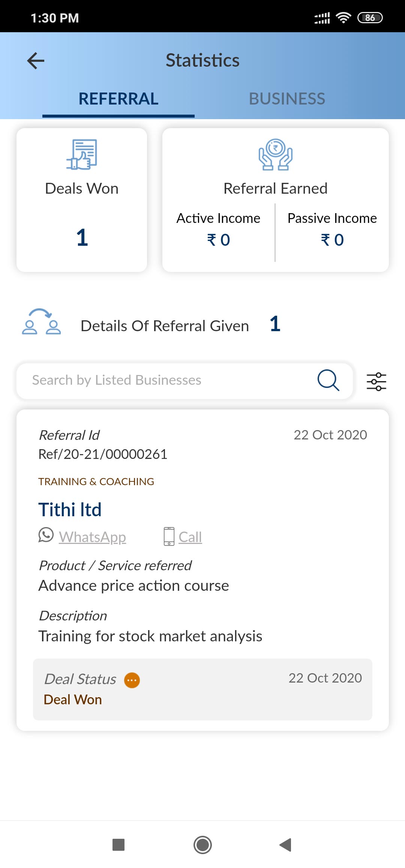Tap the WhatsApp logo icon

click(x=46, y=535)
